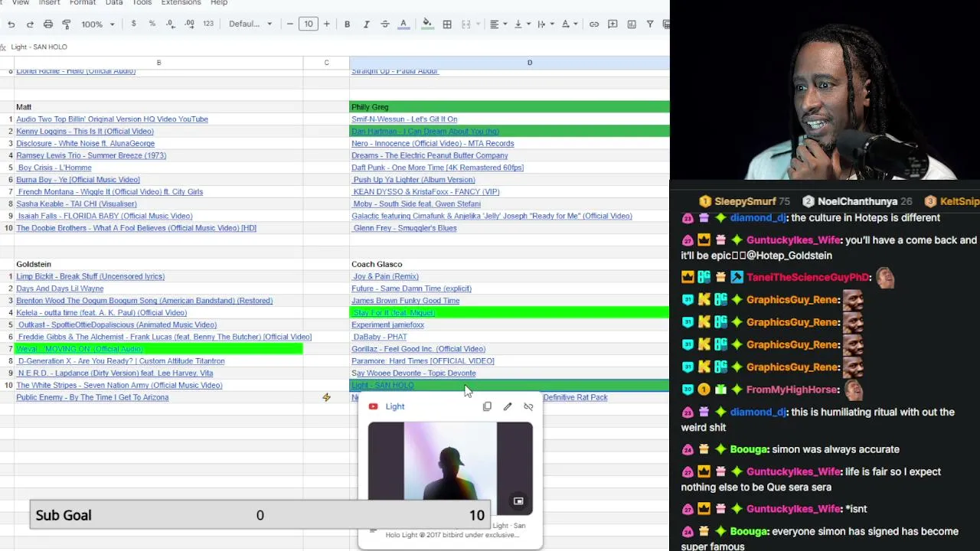
Task: Open the fill color picker
Action: coord(427,24)
